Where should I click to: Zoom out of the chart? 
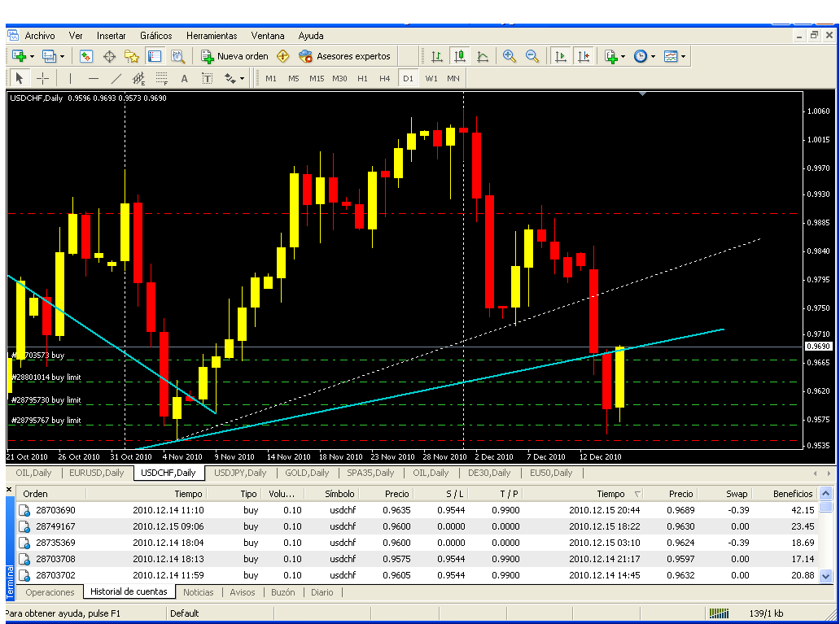click(532, 56)
